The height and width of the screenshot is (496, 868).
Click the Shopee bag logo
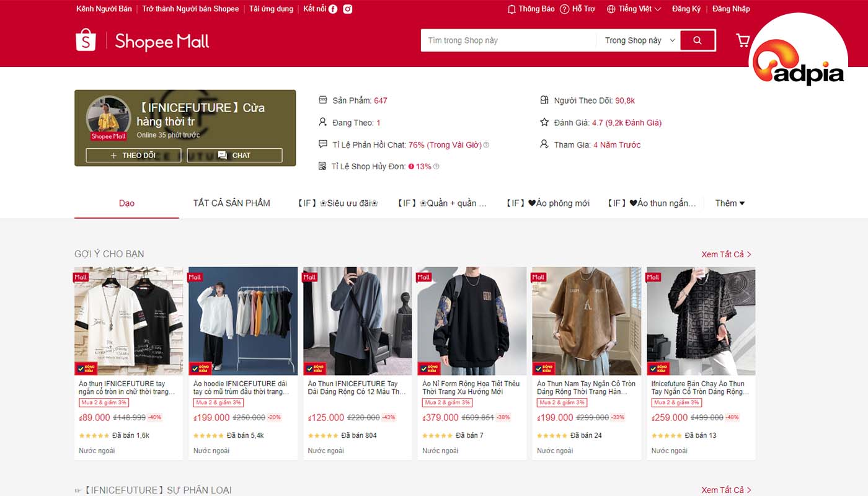[x=86, y=40]
